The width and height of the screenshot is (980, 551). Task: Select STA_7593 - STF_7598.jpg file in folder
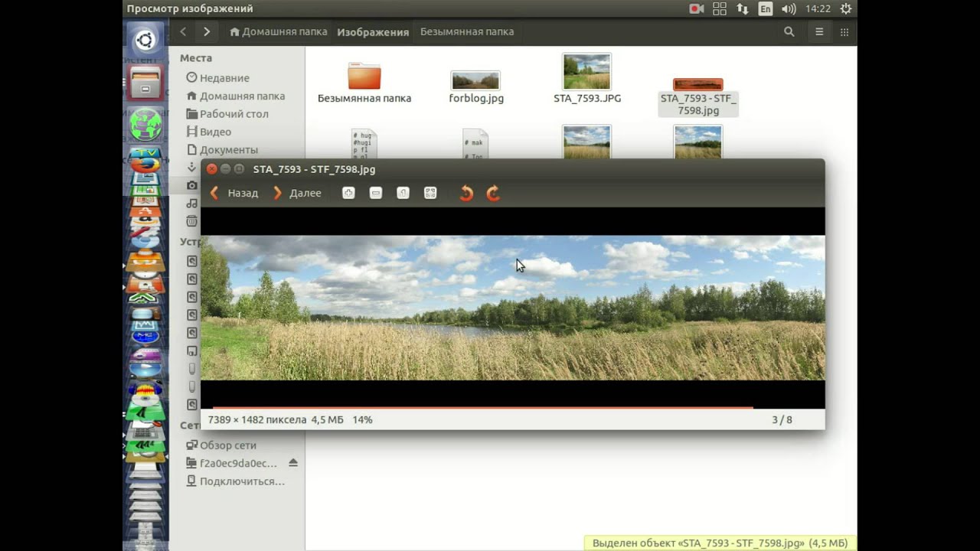[697, 97]
